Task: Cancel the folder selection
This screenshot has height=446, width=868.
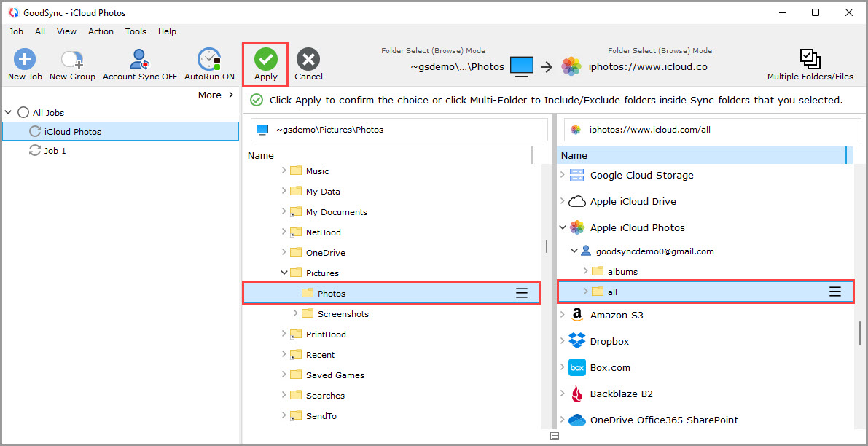Action: tap(308, 63)
